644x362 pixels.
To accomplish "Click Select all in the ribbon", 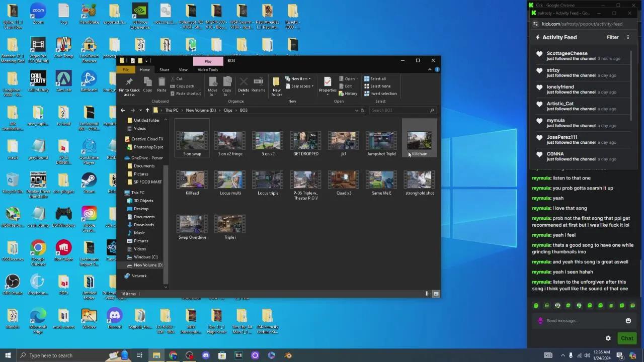I will point(375,79).
